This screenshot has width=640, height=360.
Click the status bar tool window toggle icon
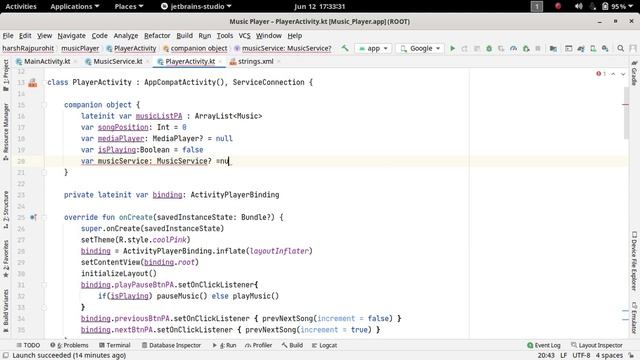click(x=5, y=356)
